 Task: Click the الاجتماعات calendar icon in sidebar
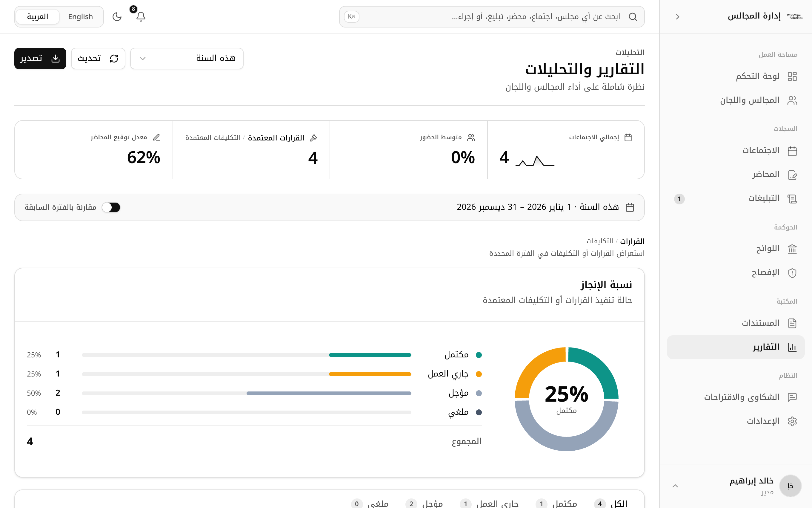click(792, 151)
